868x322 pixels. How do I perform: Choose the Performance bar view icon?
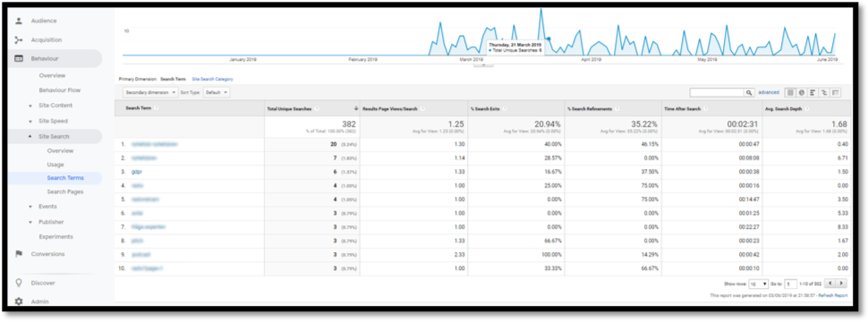pyautogui.click(x=813, y=92)
